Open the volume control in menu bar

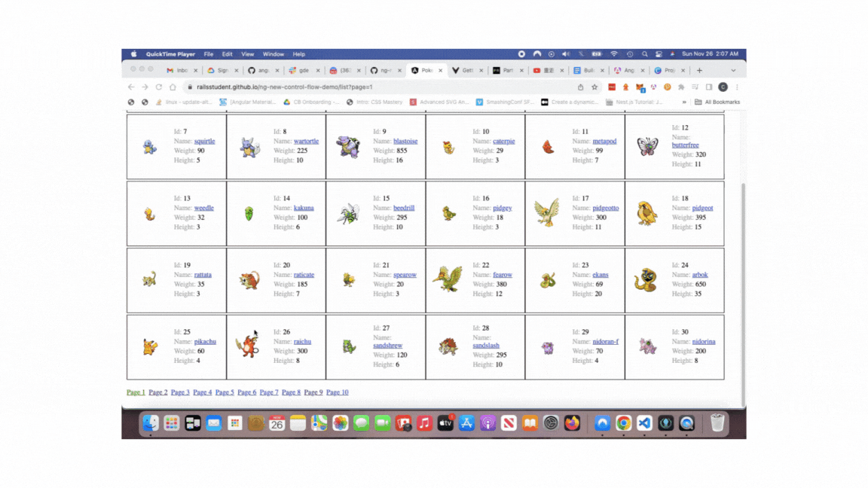(566, 54)
